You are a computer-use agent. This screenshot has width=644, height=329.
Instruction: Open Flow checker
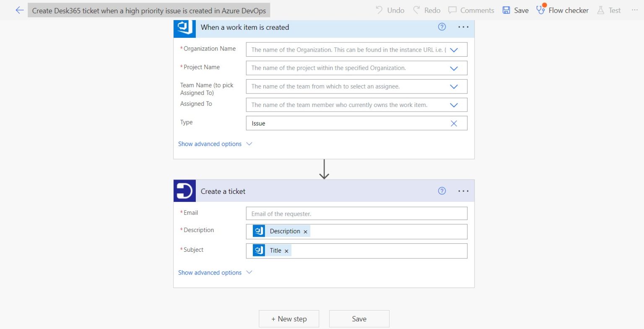[x=563, y=10]
